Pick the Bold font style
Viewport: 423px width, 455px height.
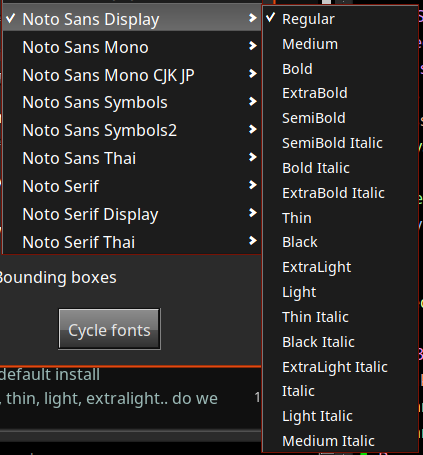pyautogui.click(x=340, y=69)
